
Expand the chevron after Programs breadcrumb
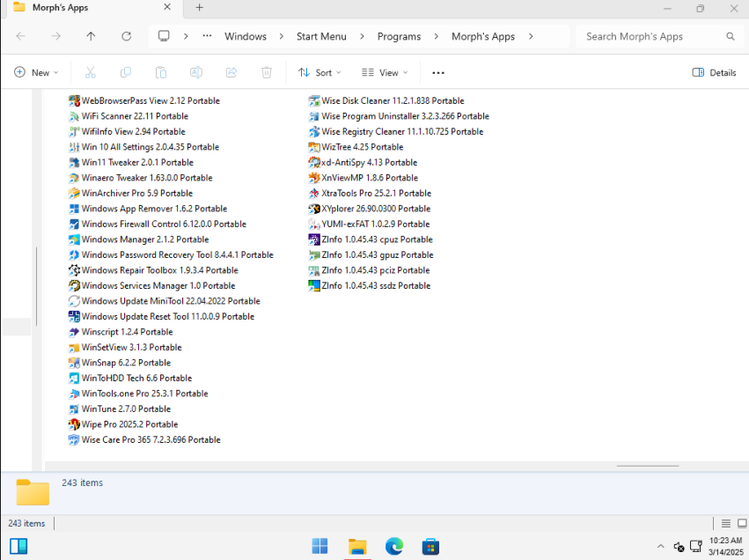(x=437, y=36)
